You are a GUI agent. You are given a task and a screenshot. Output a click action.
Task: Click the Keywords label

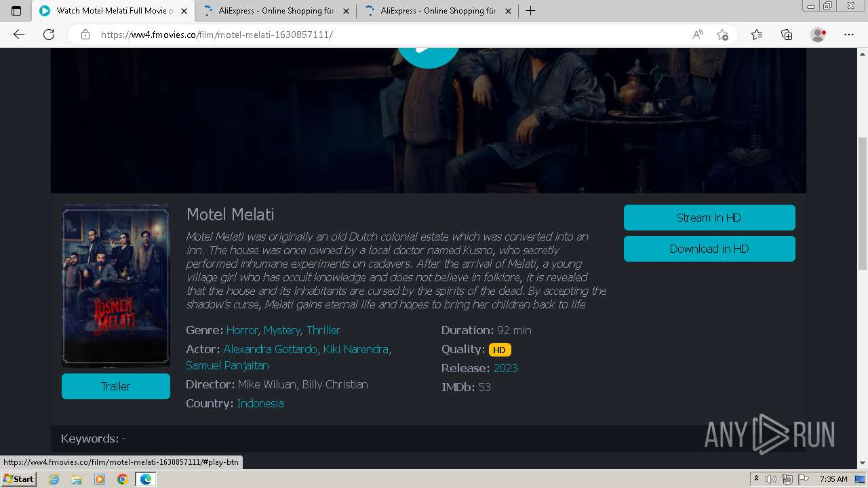90,439
